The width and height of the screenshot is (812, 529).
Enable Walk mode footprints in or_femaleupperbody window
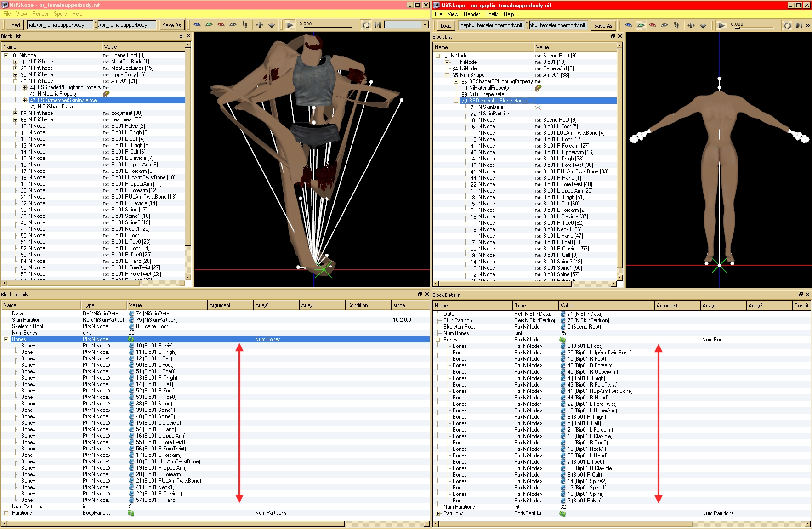245,25
